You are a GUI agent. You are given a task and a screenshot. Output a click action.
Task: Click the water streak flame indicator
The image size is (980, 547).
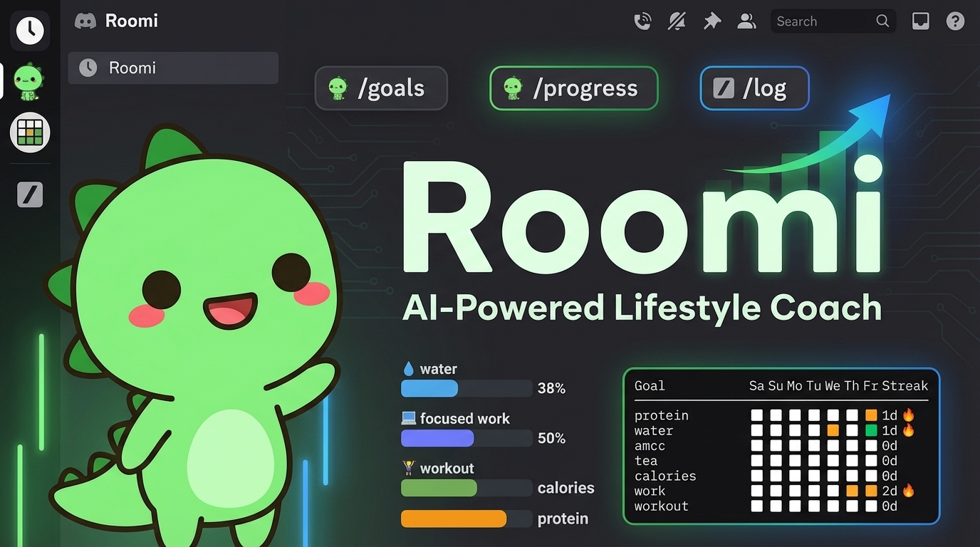click(907, 430)
